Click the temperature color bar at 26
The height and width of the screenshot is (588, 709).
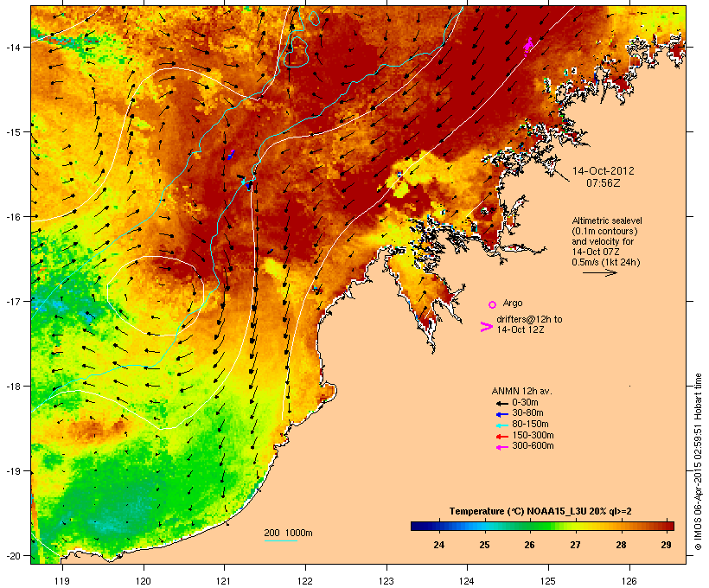(x=529, y=526)
